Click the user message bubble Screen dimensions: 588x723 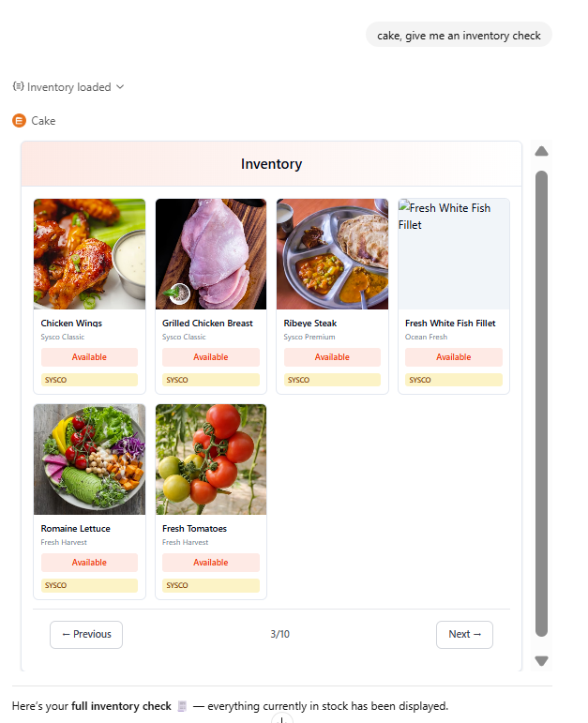click(x=459, y=36)
